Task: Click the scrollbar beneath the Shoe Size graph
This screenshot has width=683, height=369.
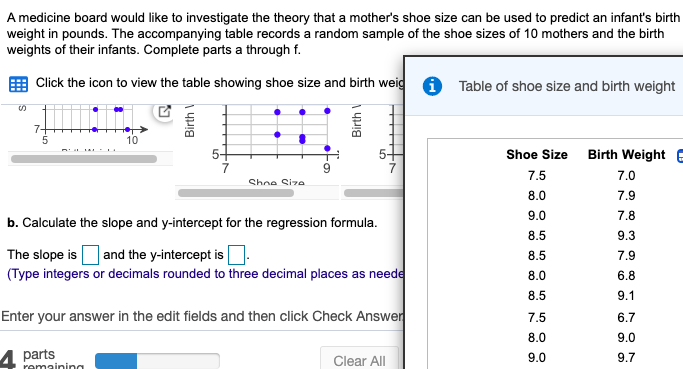Action: click(236, 193)
